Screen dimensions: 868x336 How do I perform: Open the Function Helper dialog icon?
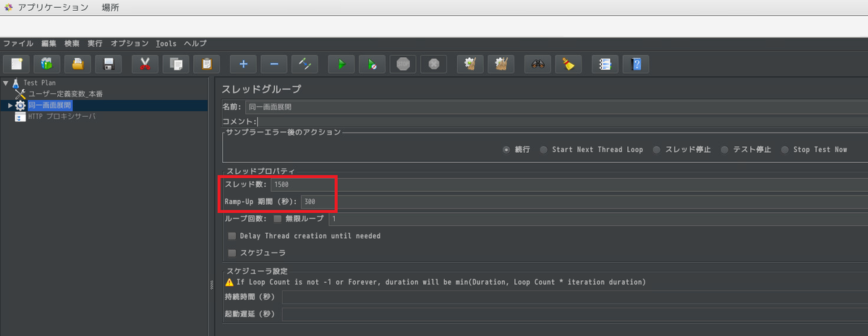pyautogui.click(x=605, y=64)
